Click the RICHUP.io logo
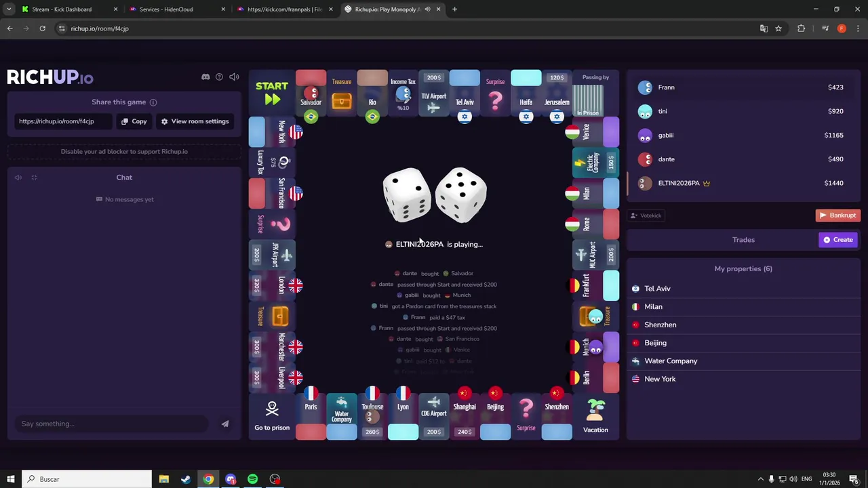Screen dimensions: 868x488 point(50,77)
